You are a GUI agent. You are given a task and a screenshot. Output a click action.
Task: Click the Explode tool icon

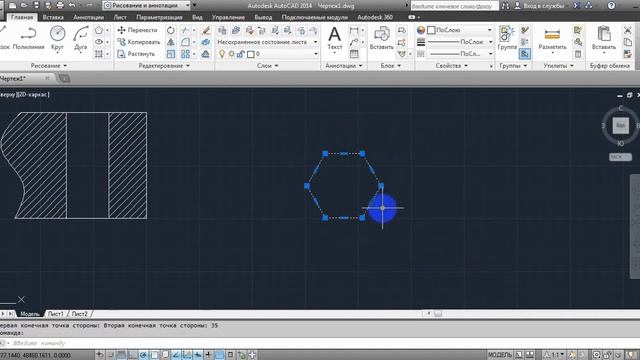coord(206,42)
